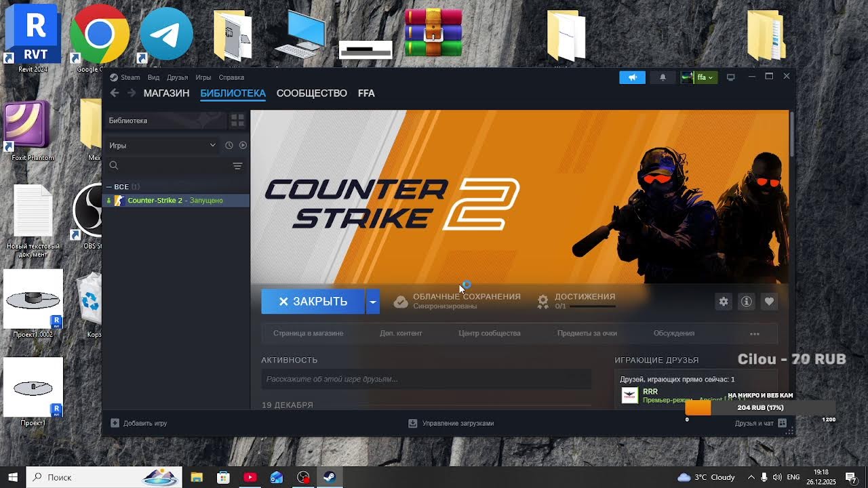Collapse the ВСЕ games category

(123, 186)
